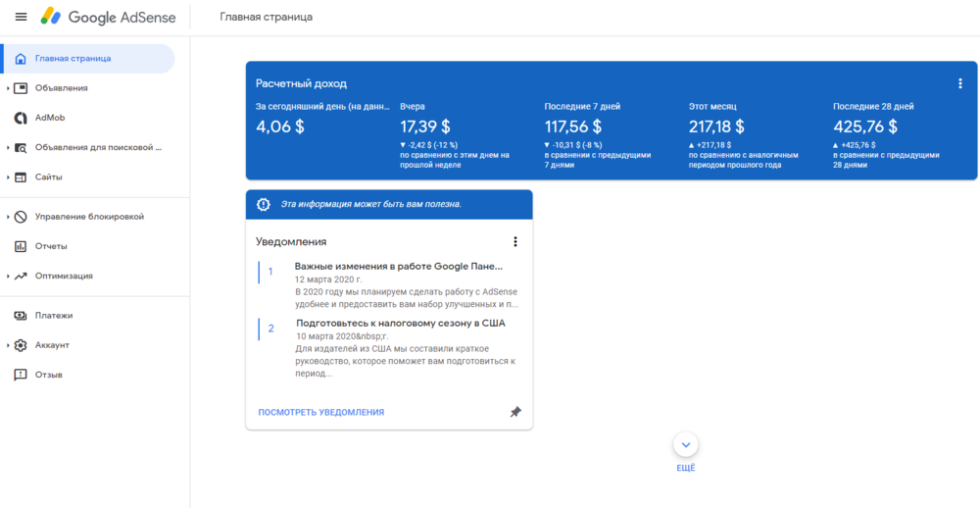Click the Последние 7 дней label
Screen dimensions: 980x508
click(x=582, y=107)
